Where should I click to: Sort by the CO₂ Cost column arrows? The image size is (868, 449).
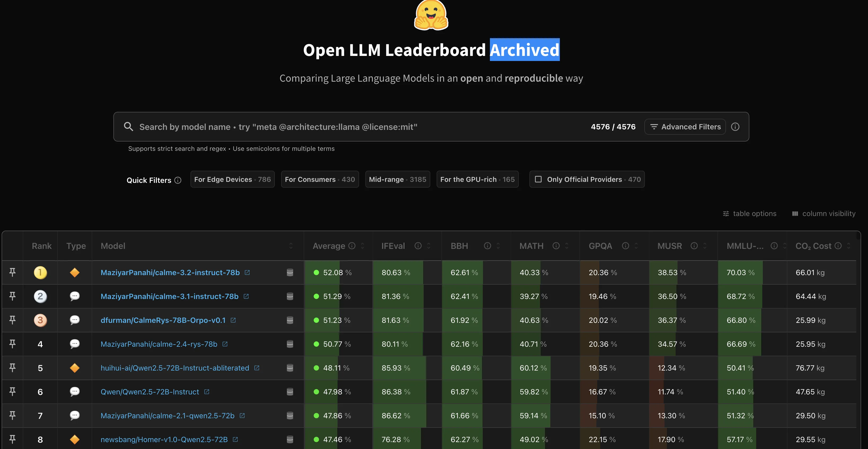[x=849, y=246]
